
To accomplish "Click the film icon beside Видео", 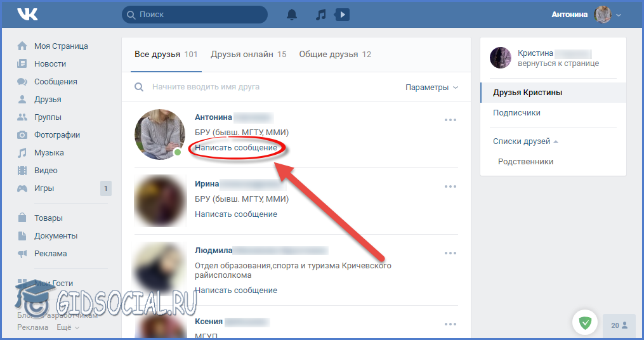I will coord(22,171).
